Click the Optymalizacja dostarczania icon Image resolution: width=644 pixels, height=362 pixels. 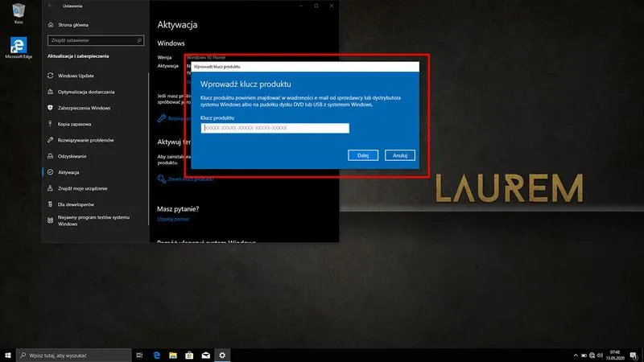[x=50, y=92]
